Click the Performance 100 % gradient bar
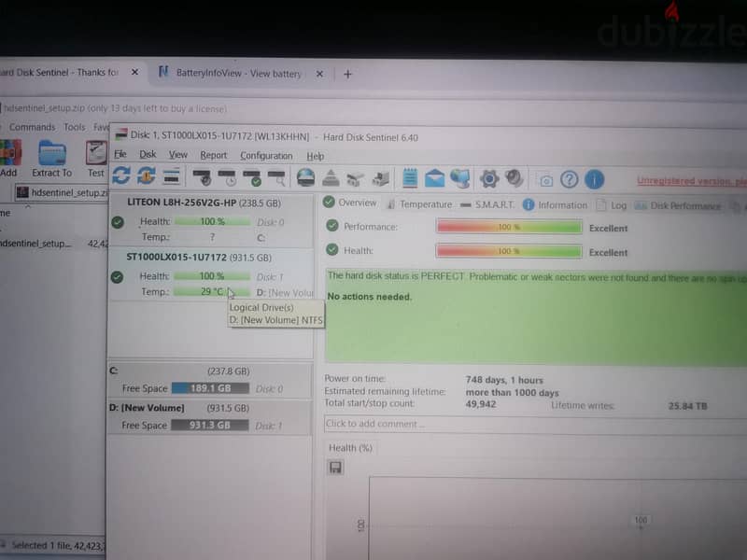This screenshot has width=747, height=560. click(509, 227)
